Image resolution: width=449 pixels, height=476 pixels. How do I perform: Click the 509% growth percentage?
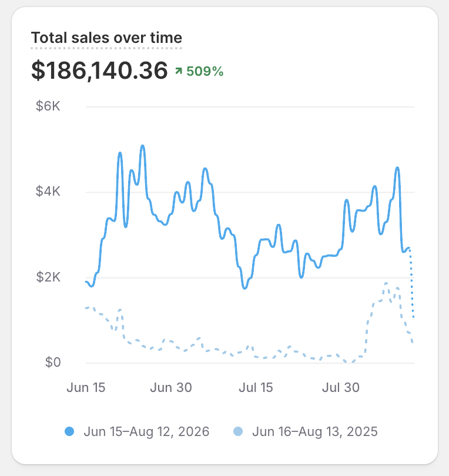205,71
